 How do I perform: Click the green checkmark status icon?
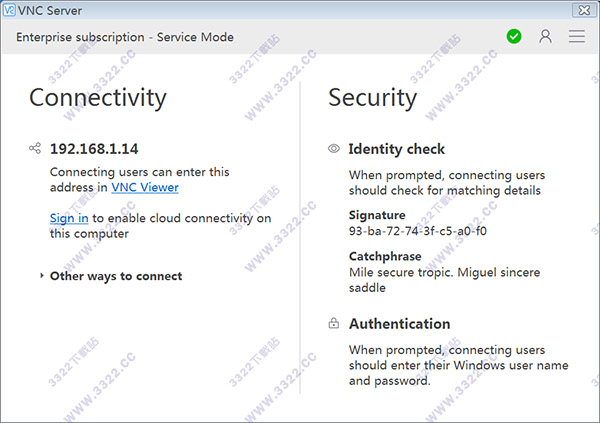[514, 37]
